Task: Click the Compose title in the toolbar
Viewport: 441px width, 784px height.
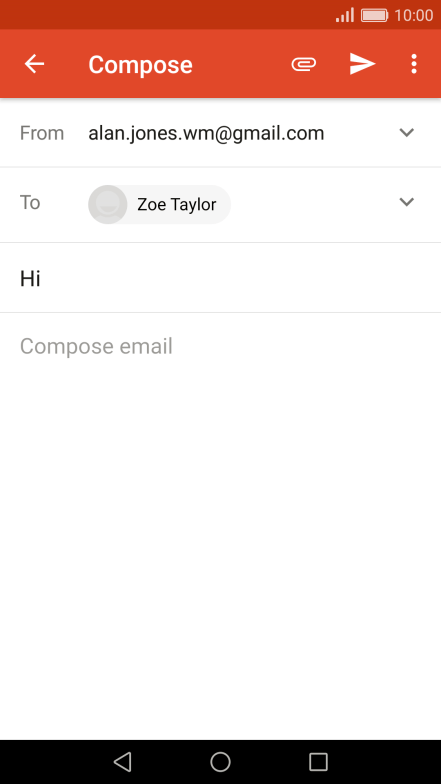Action: [x=140, y=65]
